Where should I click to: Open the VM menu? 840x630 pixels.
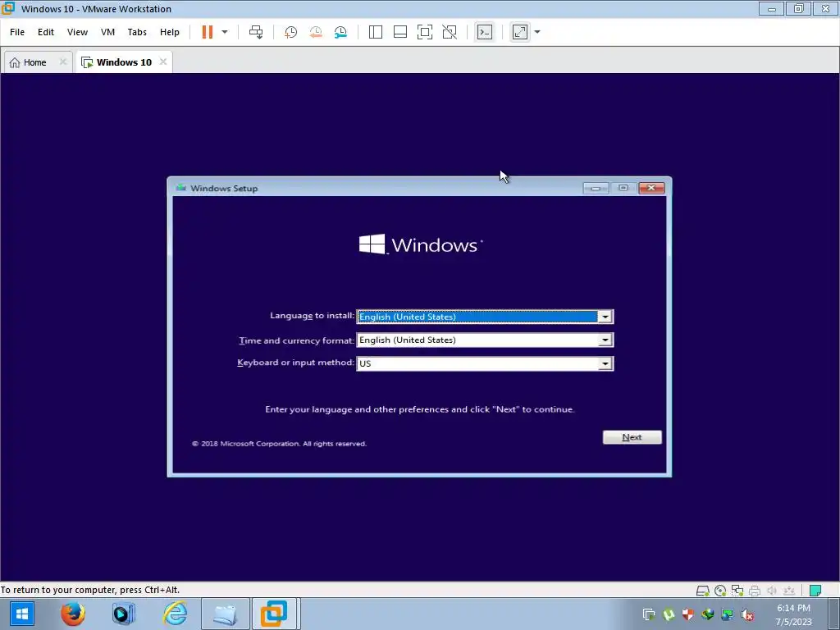107,32
